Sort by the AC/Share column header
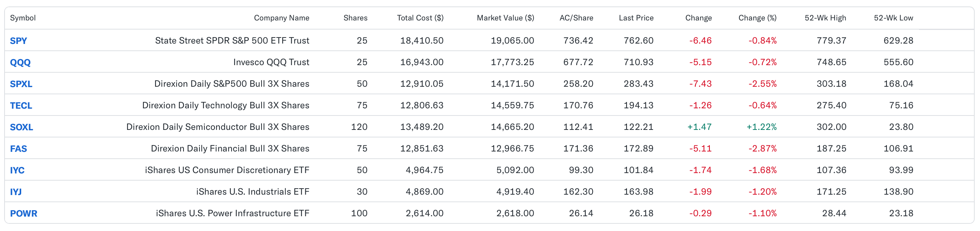Viewport: 980px width, 231px height. (576, 18)
